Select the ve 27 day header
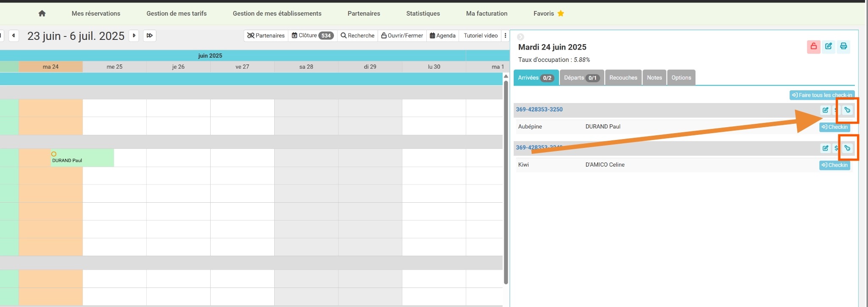 click(242, 67)
